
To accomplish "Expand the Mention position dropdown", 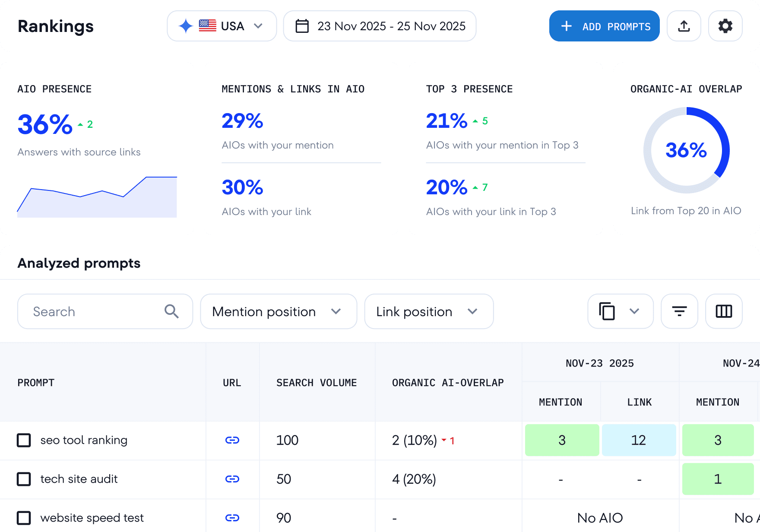I will tap(278, 311).
